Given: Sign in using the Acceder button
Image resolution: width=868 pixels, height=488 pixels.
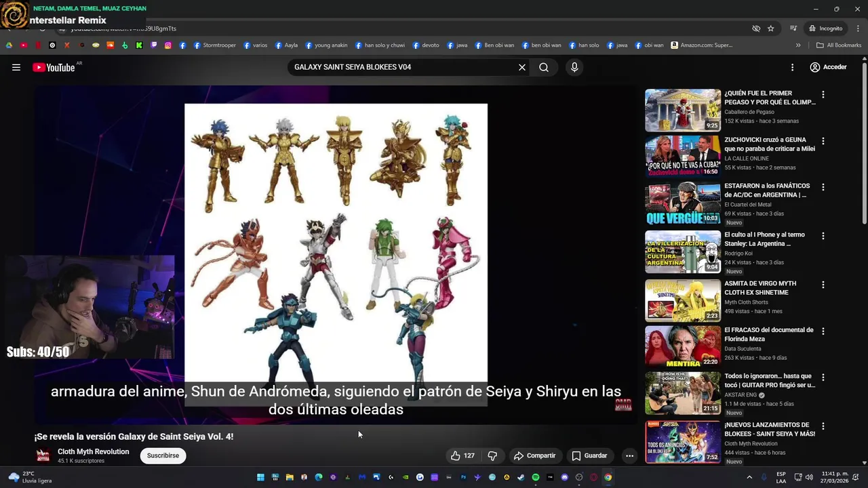Looking at the screenshot, I should (x=828, y=67).
